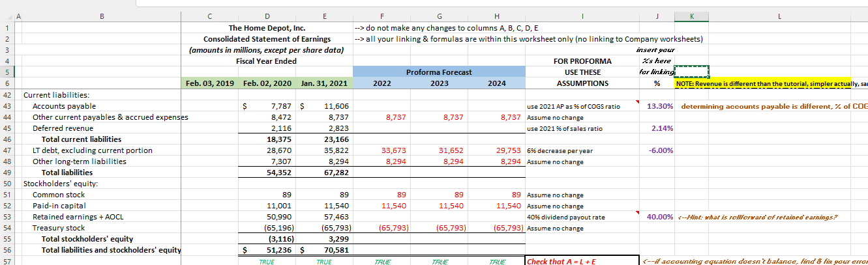Click the 67,282 total liabilities value
The height and width of the screenshot is (265, 868).
tap(337, 172)
